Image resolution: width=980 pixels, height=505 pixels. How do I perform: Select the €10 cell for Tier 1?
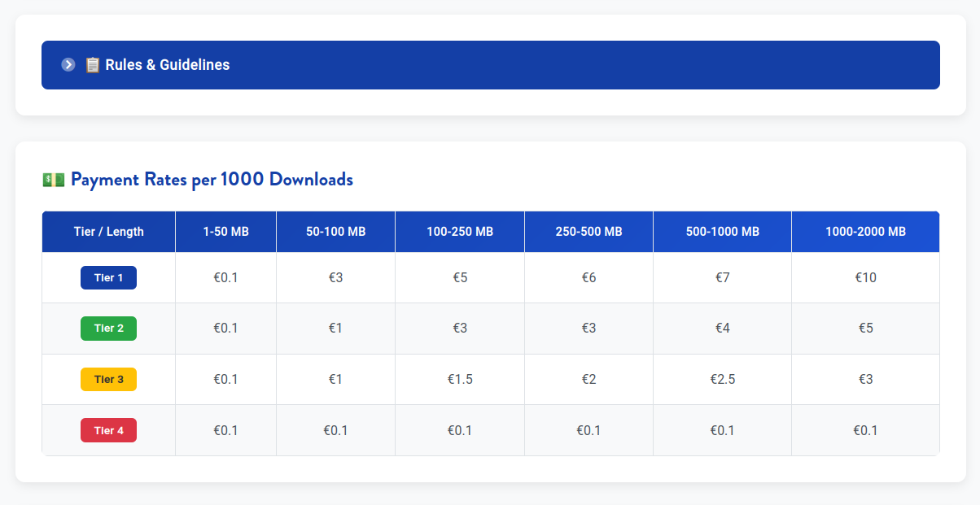coord(865,277)
